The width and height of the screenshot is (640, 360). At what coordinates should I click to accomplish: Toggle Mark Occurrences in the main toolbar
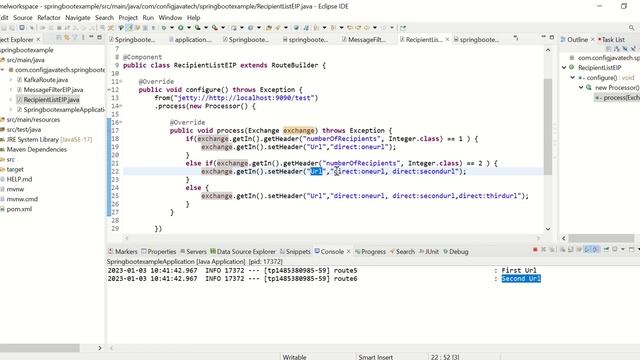point(129,28)
